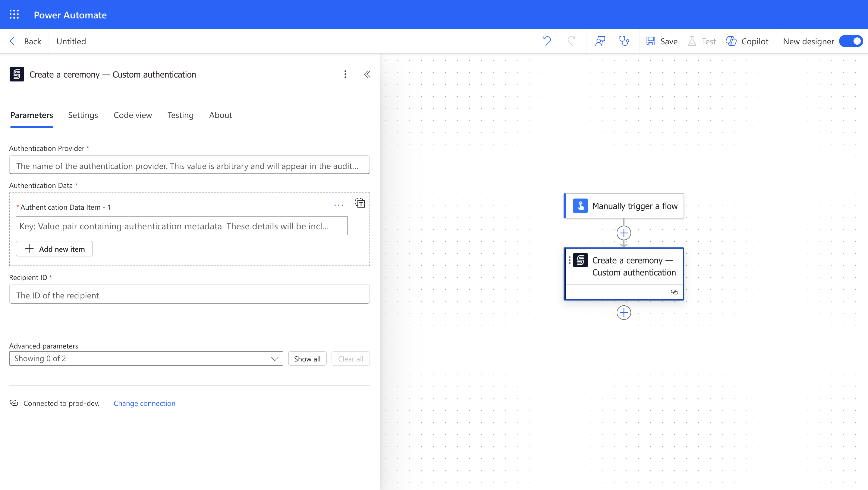Click the feedback person icon
The image size is (868, 490).
point(600,41)
